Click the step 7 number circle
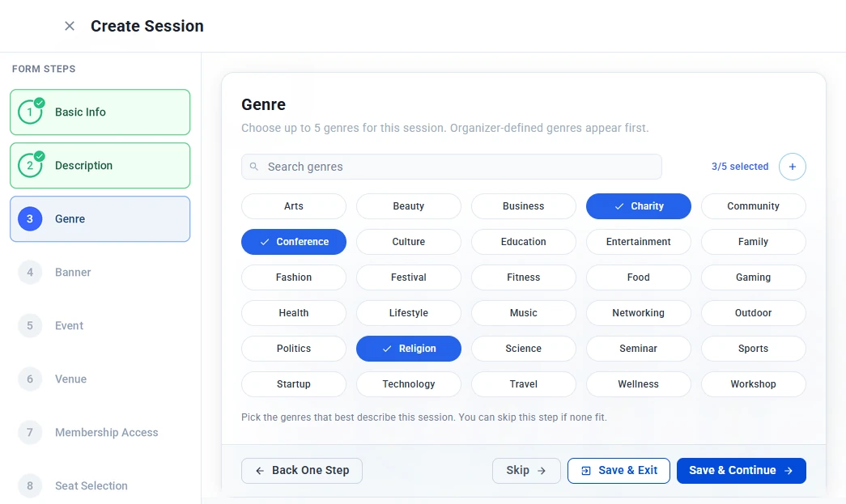The image size is (846, 504). pos(30,432)
